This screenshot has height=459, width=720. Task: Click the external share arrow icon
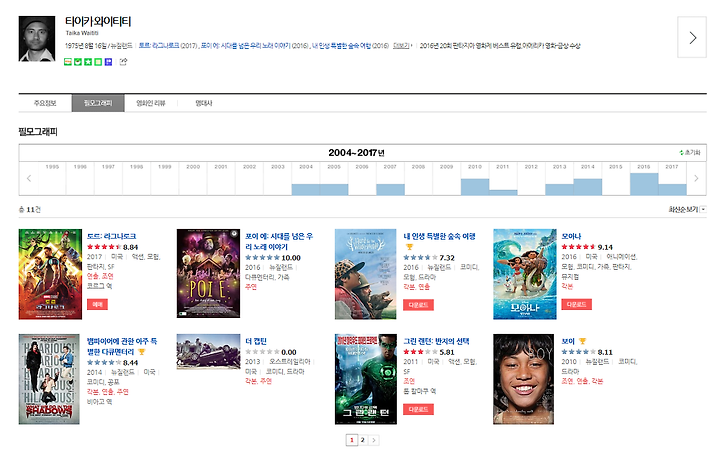tap(123, 62)
